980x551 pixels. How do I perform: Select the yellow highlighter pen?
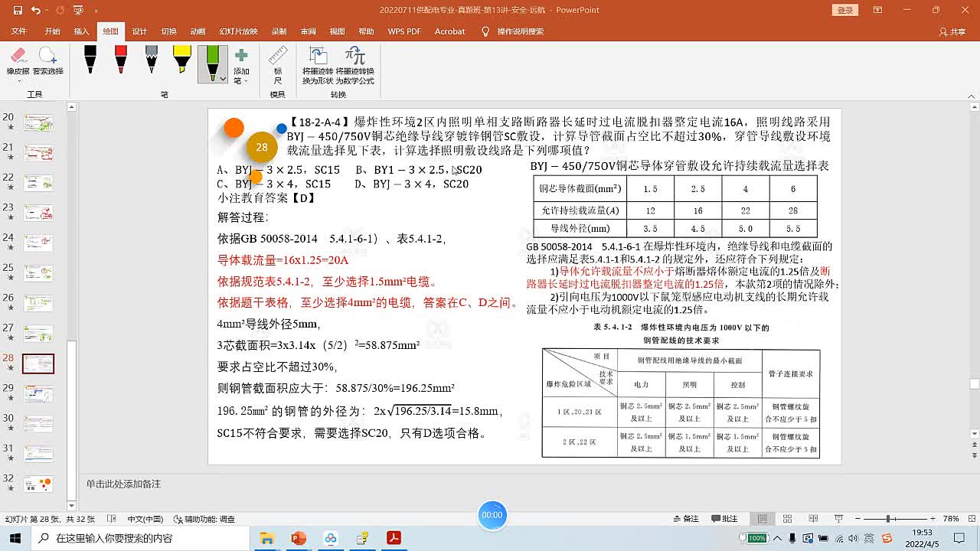(181, 60)
